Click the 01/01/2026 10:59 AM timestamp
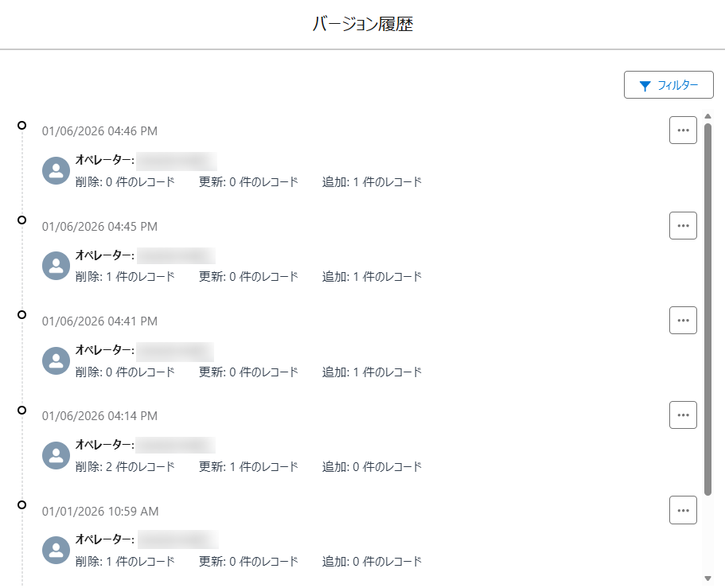 pyautogui.click(x=99, y=511)
